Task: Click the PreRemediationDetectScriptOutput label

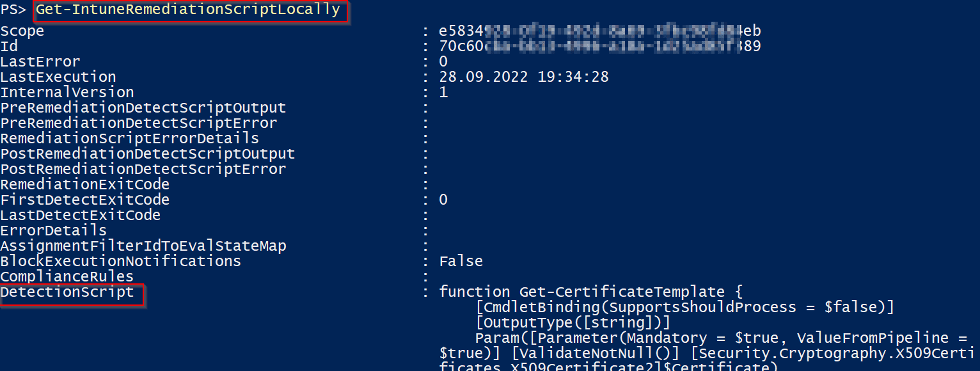Action: (x=143, y=107)
